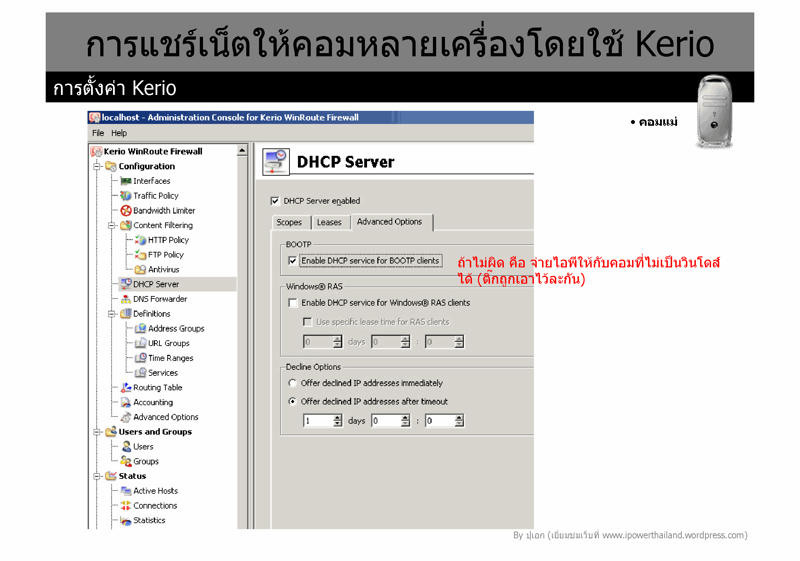Image resolution: width=800 pixels, height=561 pixels.
Task: Click the Accounting icon
Action: coord(126,402)
